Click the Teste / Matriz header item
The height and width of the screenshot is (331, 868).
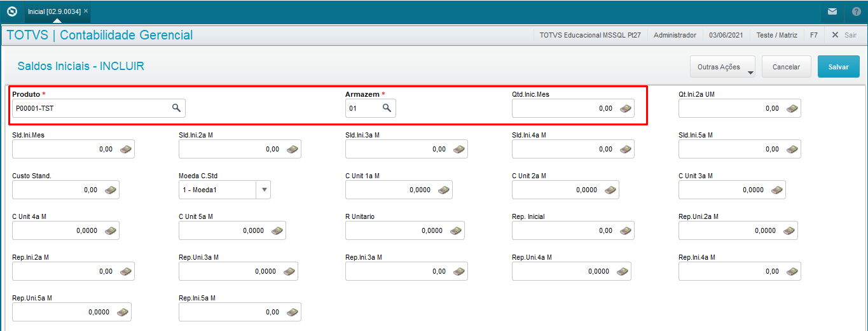[x=777, y=35]
